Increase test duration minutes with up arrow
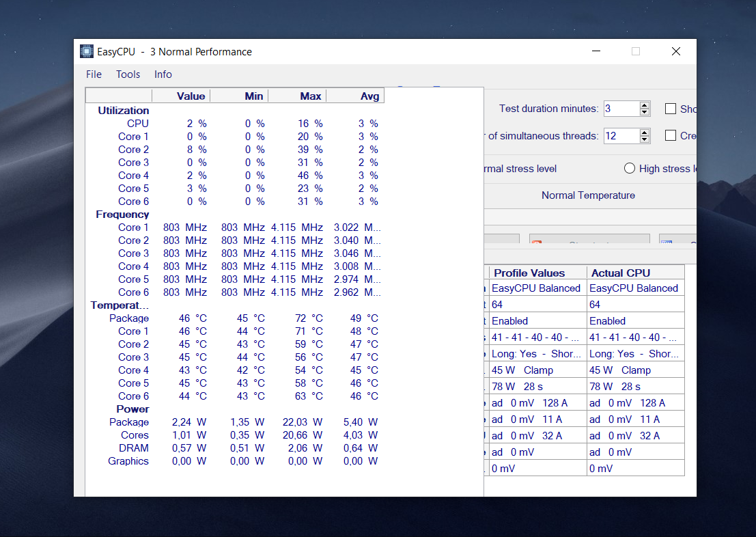Viewport: 756px width, 537px height. pyautogui.click(x=645, y=105)
